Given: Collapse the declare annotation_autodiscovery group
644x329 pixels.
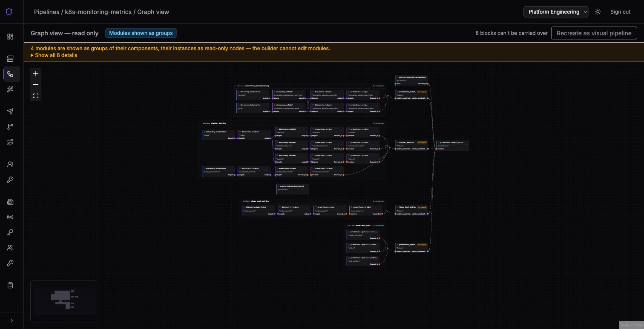Looking at the screenshot, I should coord(235,86).
